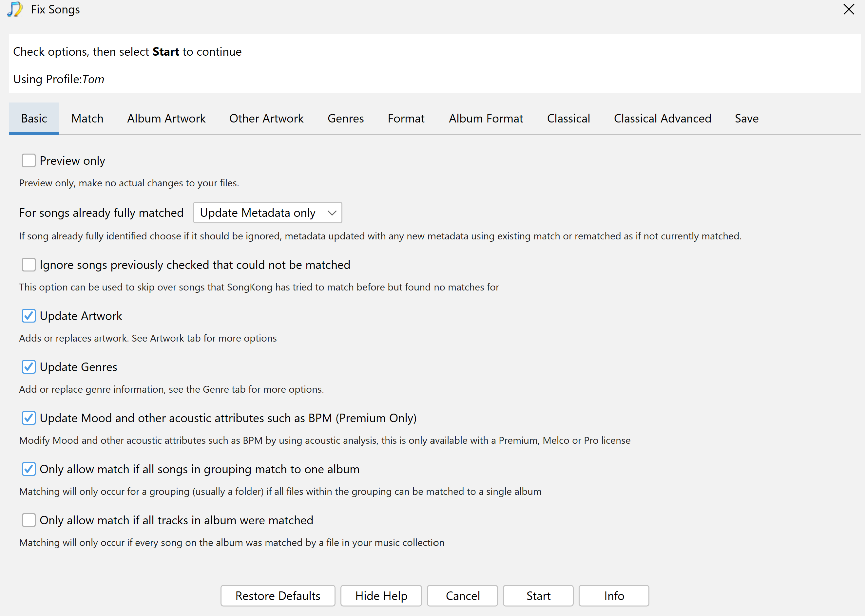Open the Update Metadata only dropdown
The width and height of the screenshot is (865, 616).
[267, 213]
